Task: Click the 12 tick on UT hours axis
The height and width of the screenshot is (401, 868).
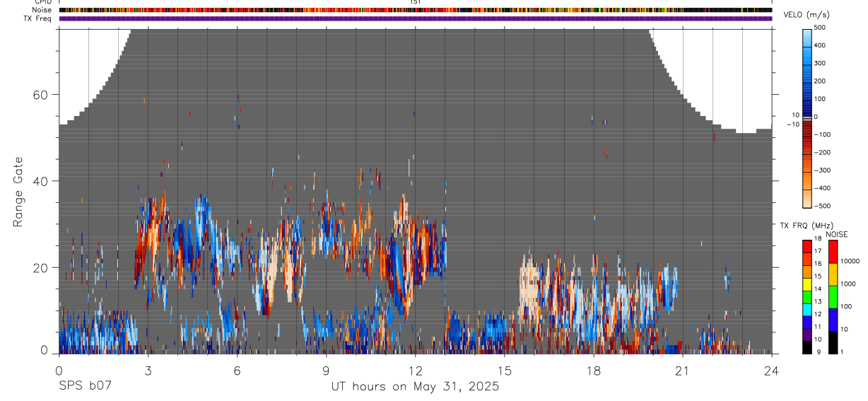Action: [416, 370]
